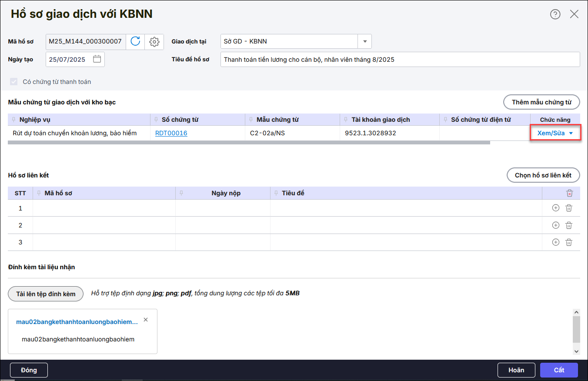Delete row 2 with trash icon
Viewport: 588px width, 381px height.
tap(569, 225)
